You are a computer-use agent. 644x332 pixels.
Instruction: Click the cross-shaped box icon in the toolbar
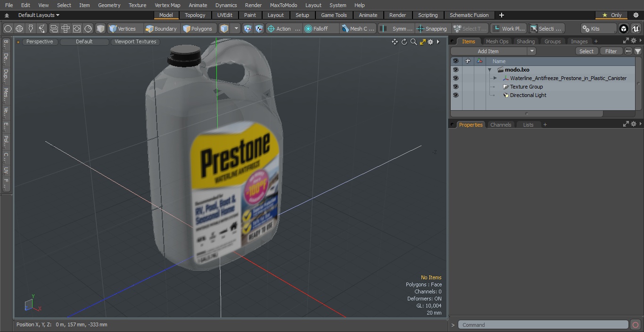65,29
